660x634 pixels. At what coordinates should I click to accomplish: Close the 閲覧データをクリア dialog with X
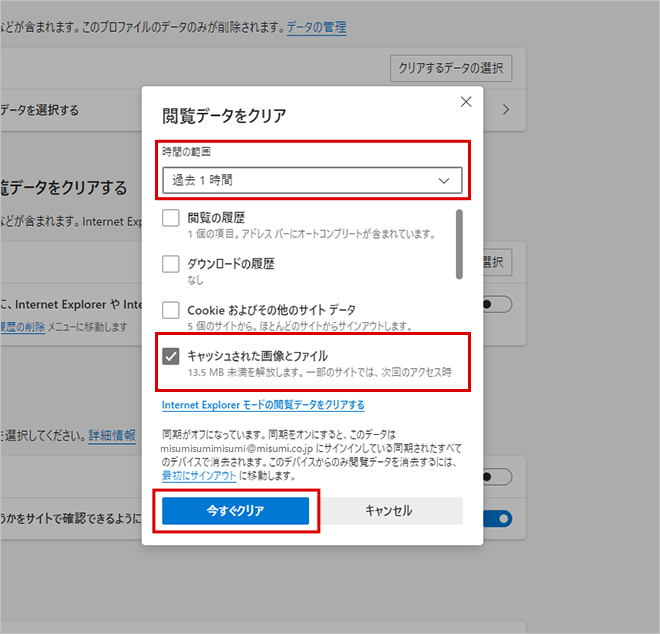[465, 102]
